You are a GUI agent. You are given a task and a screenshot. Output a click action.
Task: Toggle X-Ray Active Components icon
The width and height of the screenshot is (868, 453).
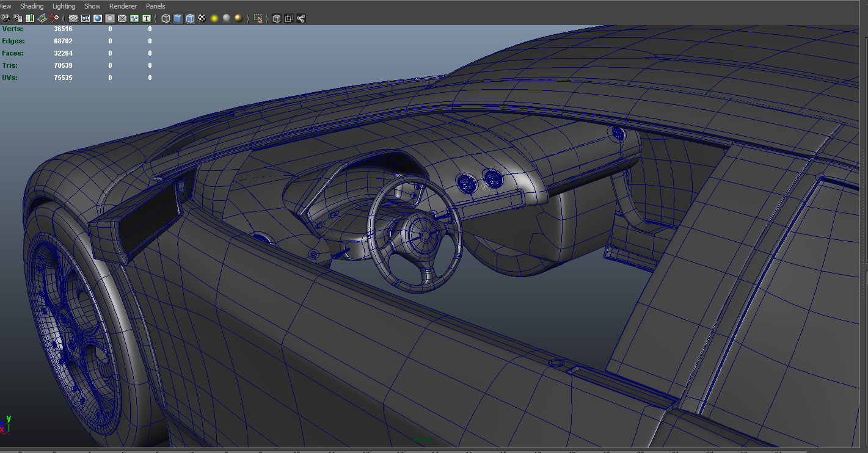288,18
